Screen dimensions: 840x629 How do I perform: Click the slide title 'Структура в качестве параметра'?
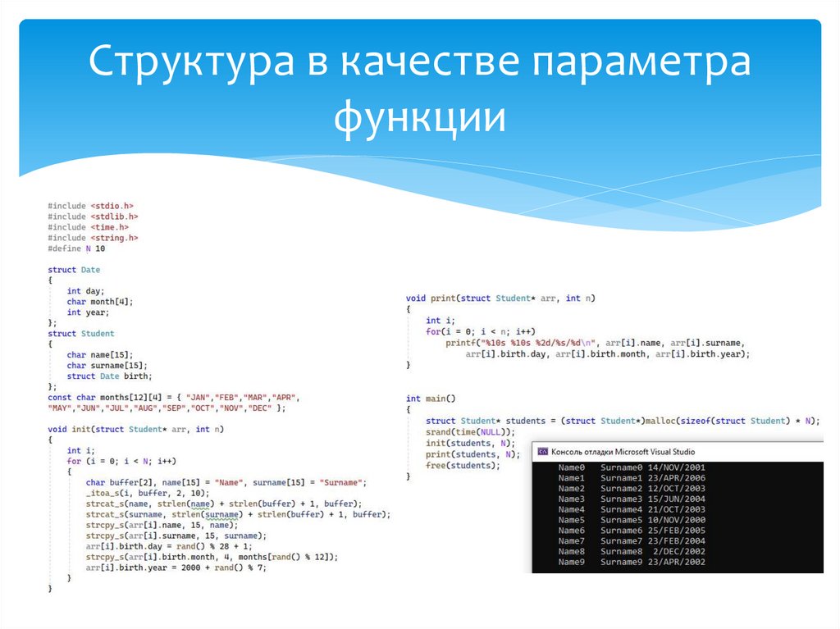point(419,61)
